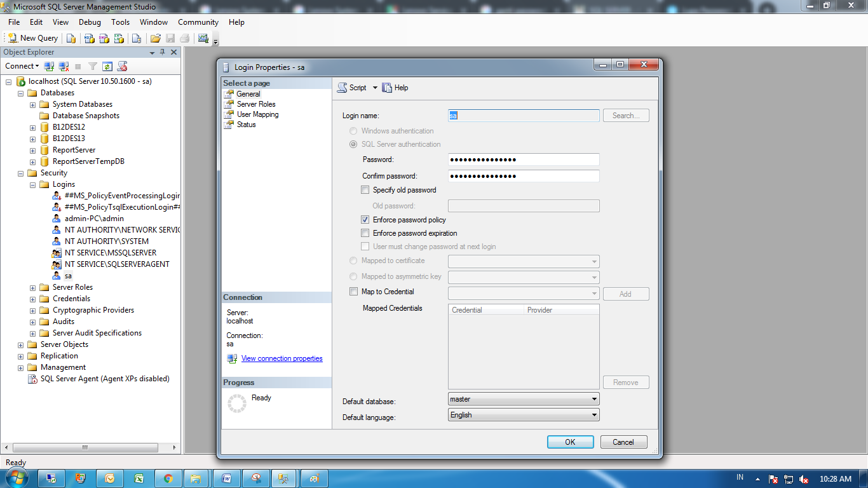
Task: Click the Open File folder icon
Action: [155, 38]
